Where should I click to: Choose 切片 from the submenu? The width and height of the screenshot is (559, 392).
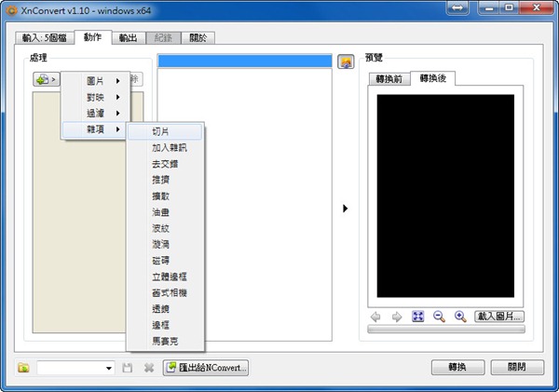pos(165,131)
